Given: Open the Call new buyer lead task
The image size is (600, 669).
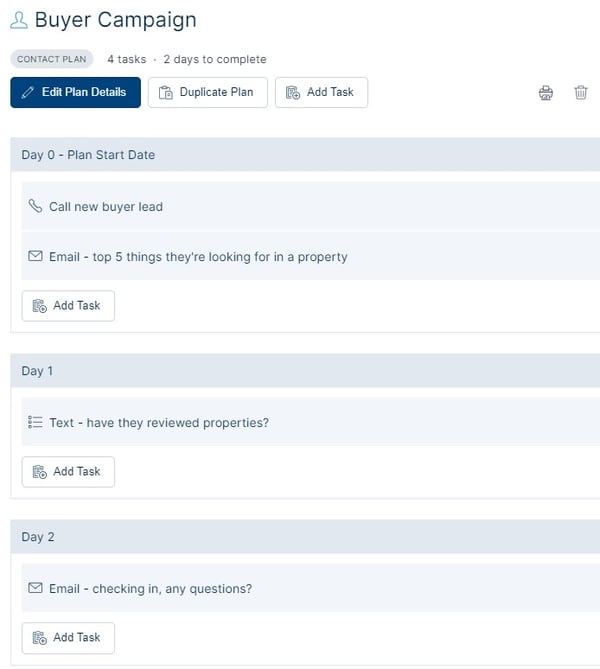Looking at the screenshot, I should point(311,206).
